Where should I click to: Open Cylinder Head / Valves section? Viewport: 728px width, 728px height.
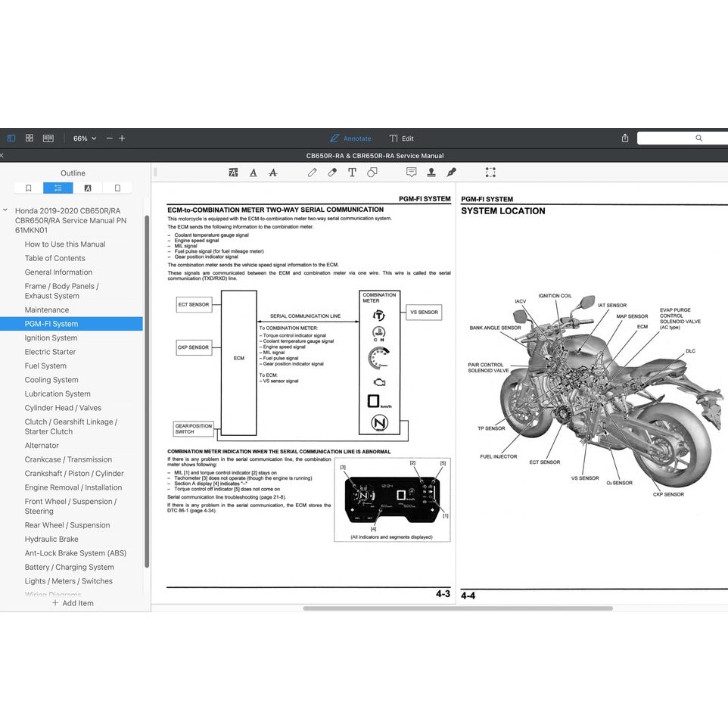pos(63,408)
